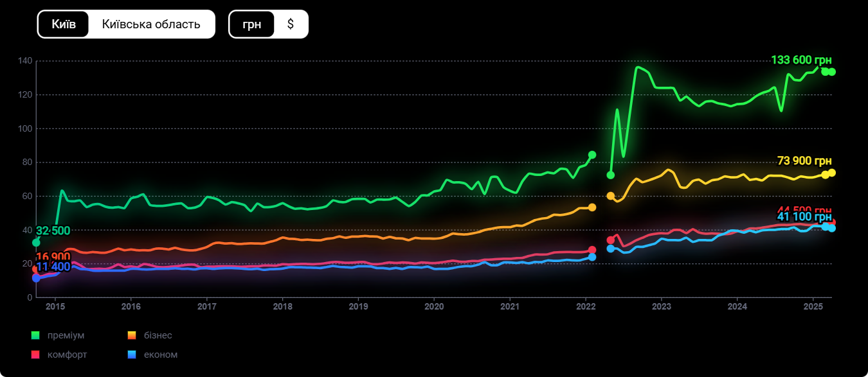Select грн currency option
This screenshot has width=868, height=377.
click(x=251, y=24)
